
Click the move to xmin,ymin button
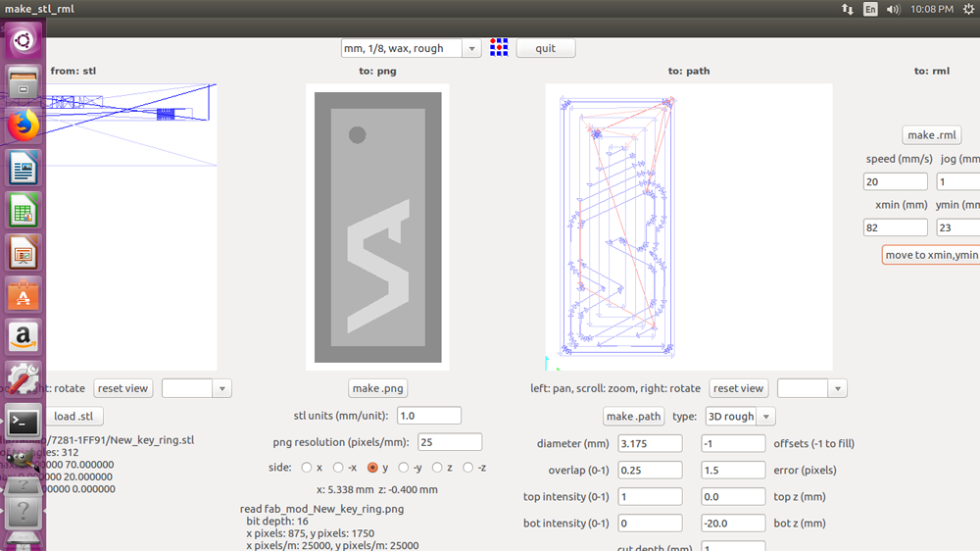click(931, 255)
